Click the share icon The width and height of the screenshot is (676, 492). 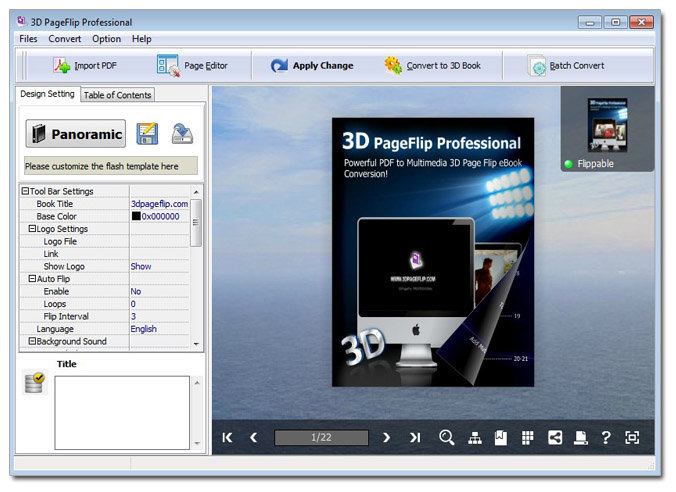(x=555, y=438)
